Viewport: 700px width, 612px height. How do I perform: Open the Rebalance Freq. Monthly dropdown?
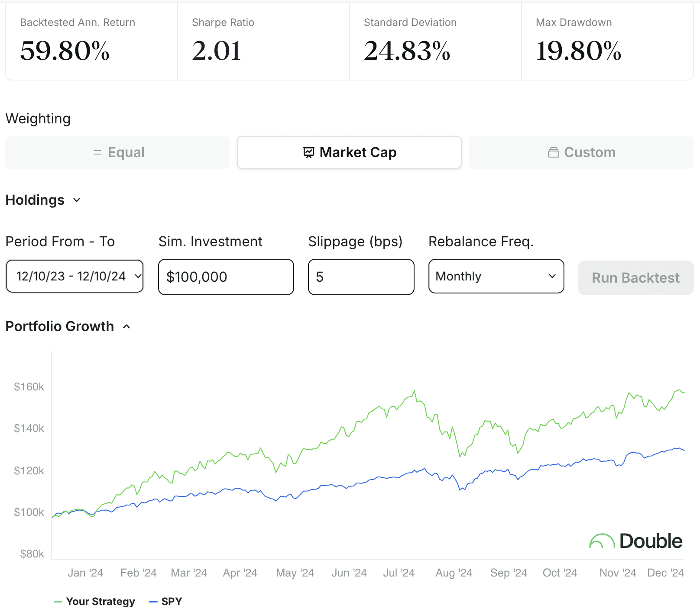[x=496, y=277]
